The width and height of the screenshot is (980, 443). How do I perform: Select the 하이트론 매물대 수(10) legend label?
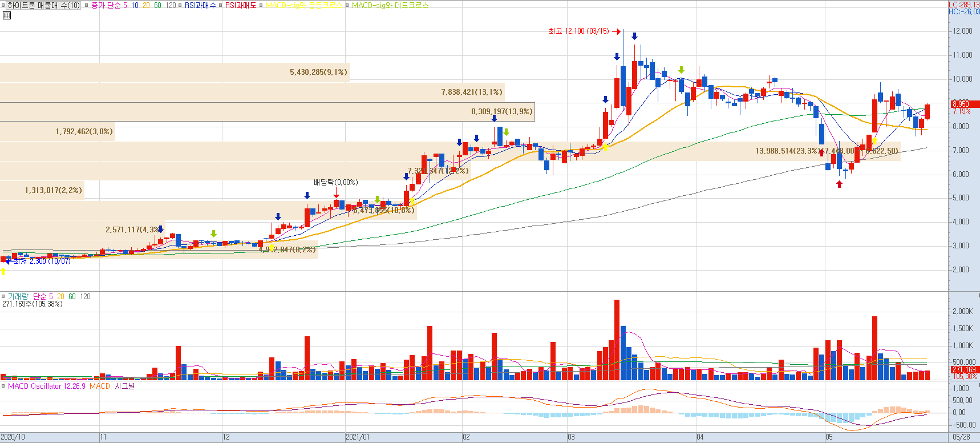click(x=44, y=5)
